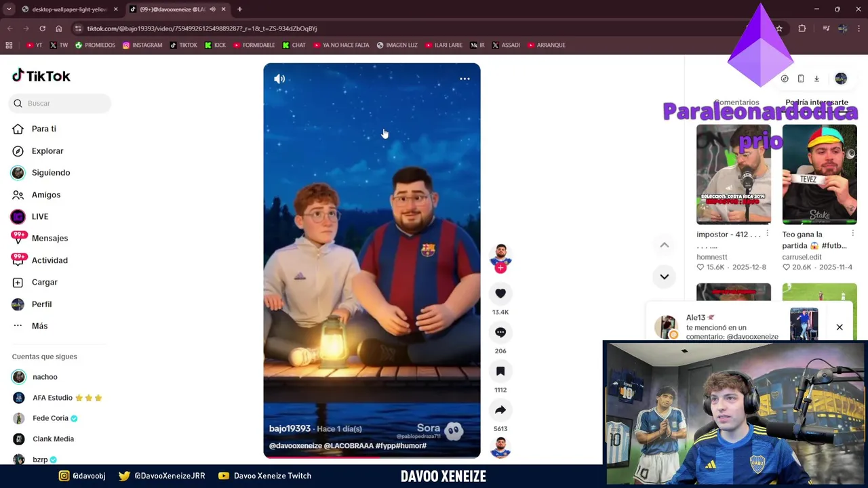
Task: Go to Siguiendo feed
Action: (x=50, y=173)
